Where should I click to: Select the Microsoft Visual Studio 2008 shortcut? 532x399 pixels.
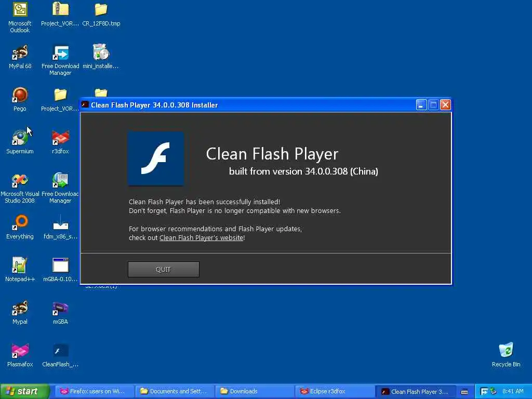[20, 180]
